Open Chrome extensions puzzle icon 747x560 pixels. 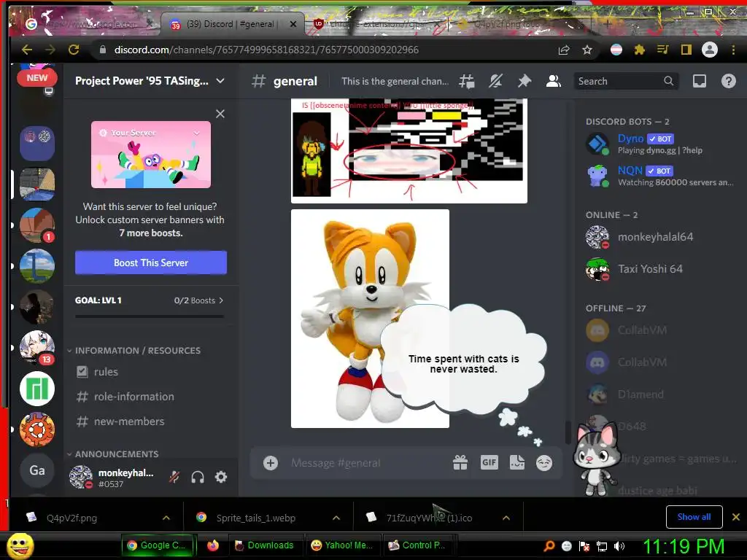coord(639,50)
